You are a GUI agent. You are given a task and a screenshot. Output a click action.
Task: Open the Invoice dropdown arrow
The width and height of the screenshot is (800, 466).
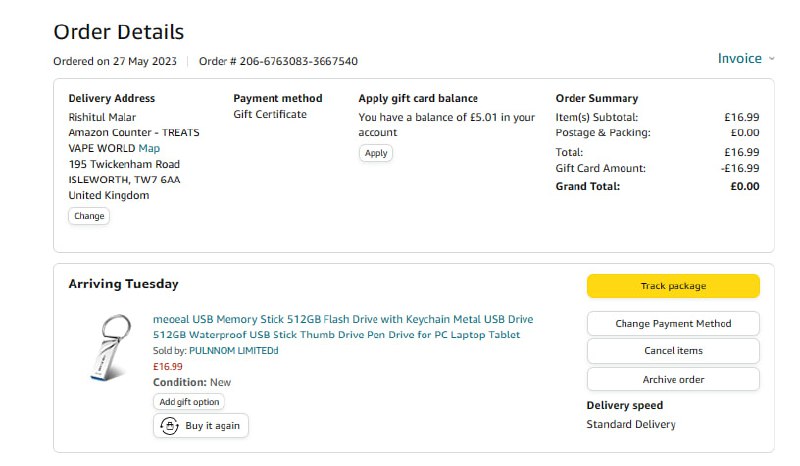tap(771, 59)
